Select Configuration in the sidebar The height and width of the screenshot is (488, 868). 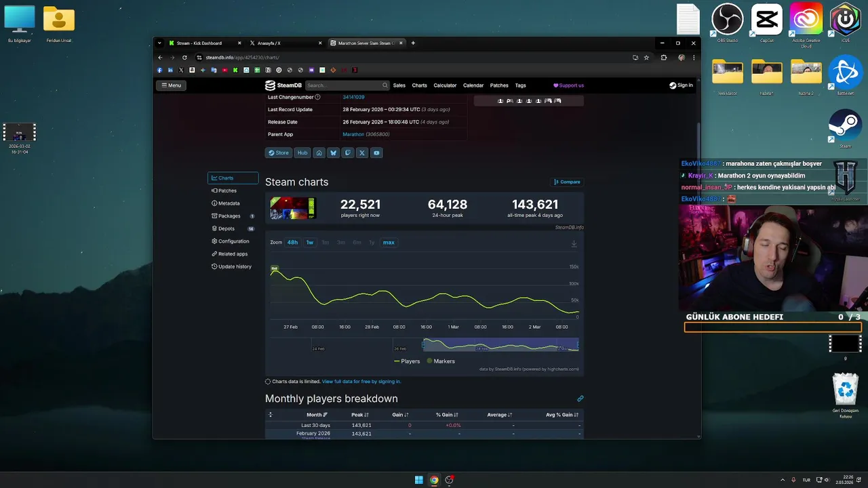pos(233,241)
